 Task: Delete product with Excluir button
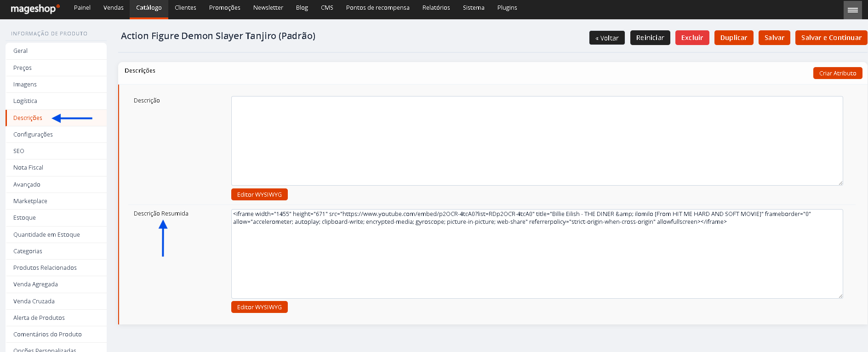(x=692, y=38)
